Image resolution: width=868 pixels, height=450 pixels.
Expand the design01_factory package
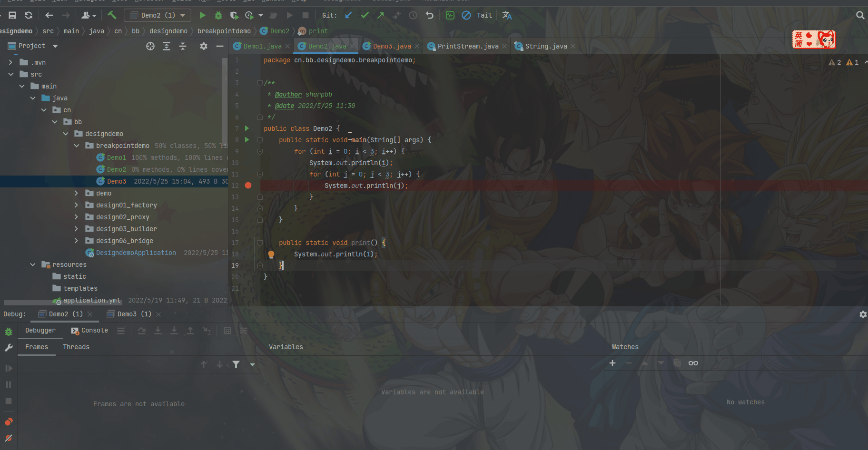point(77,205)
